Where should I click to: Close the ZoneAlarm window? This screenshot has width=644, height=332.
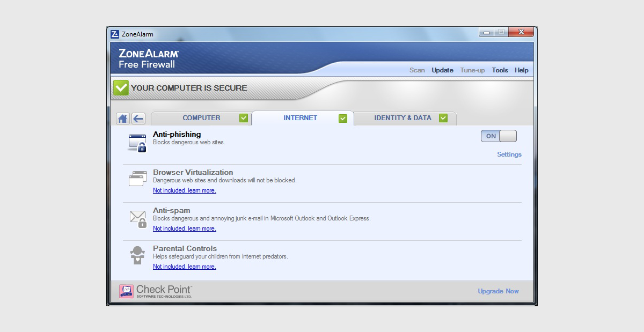coord(521,33)
